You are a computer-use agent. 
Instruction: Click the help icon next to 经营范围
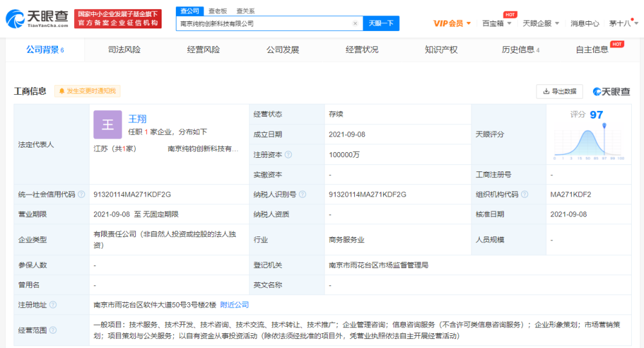(x=53, y=330)
